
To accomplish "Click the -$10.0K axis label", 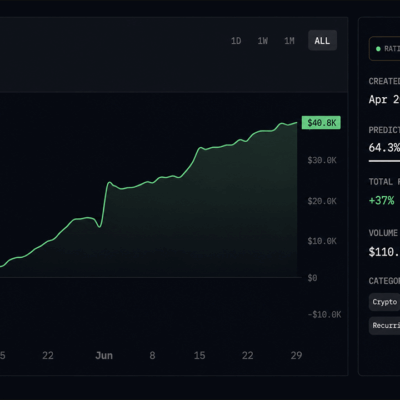I will point(324,315).
